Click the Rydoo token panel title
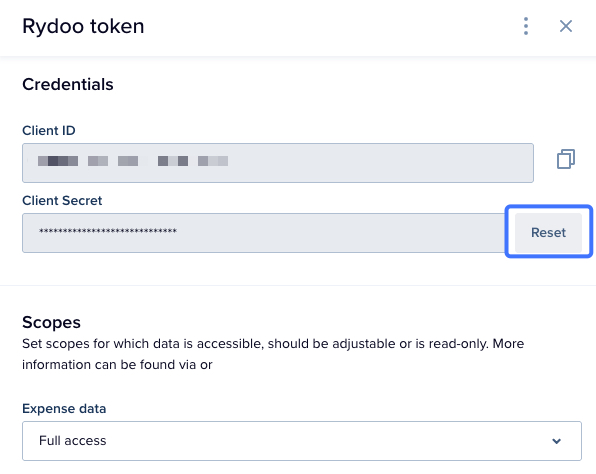 pos(83,26)
